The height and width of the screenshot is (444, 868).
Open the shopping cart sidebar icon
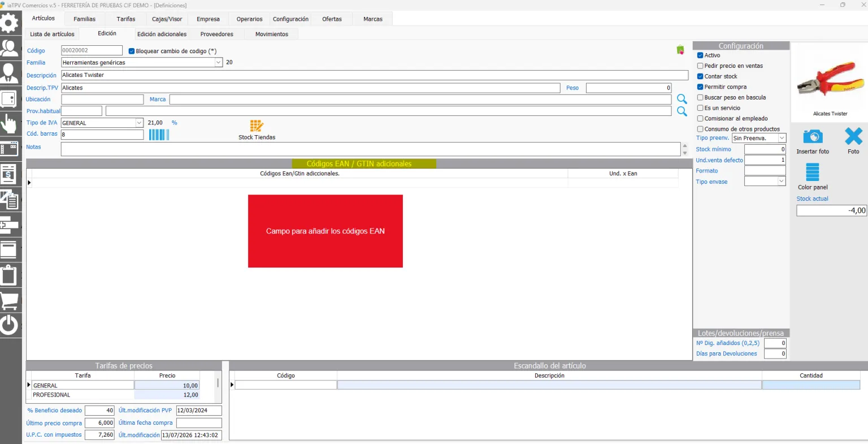point(10,300)
